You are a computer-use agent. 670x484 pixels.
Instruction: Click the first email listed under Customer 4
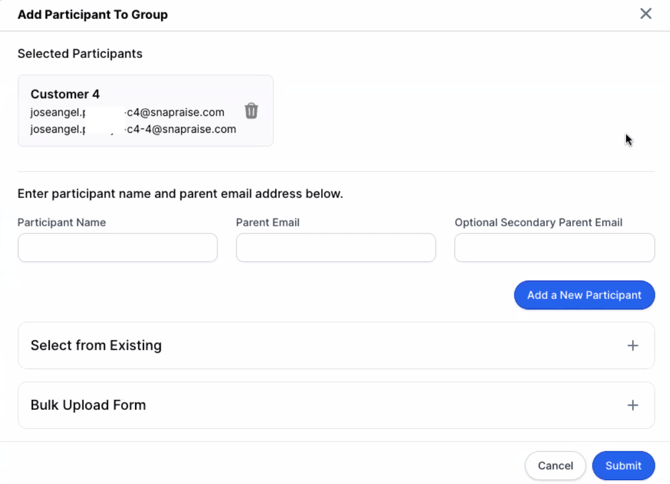point(127,112)
